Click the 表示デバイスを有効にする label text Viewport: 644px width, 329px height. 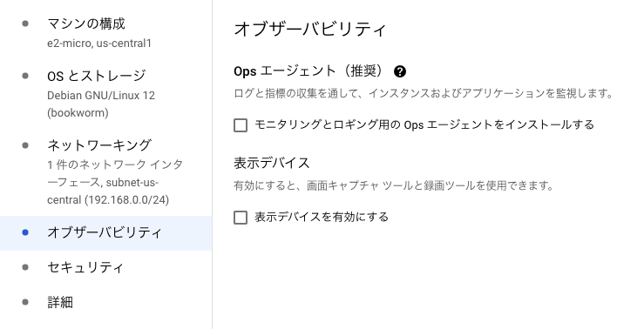pos(322,217)
